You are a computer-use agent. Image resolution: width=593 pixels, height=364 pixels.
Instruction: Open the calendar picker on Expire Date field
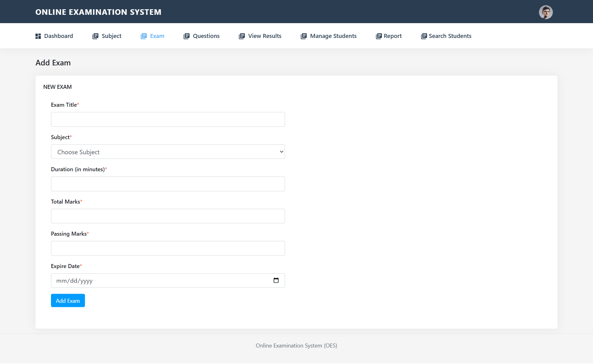coord(276,280)
